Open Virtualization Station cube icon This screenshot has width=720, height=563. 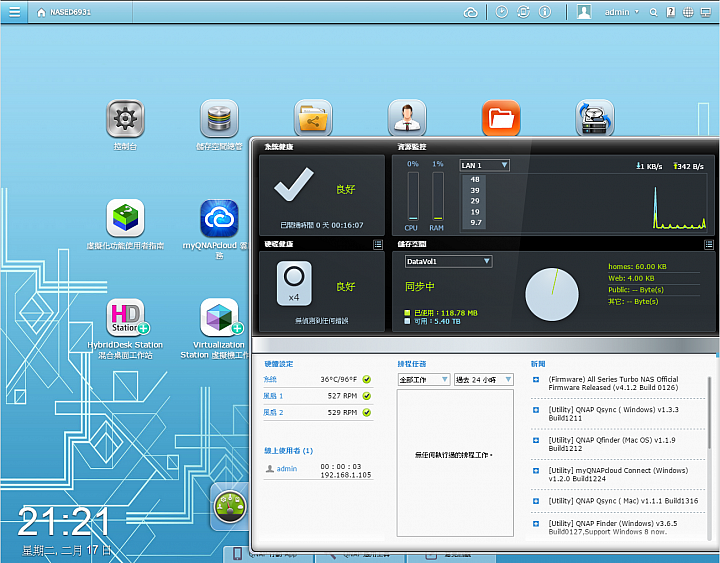coord(219,317)
